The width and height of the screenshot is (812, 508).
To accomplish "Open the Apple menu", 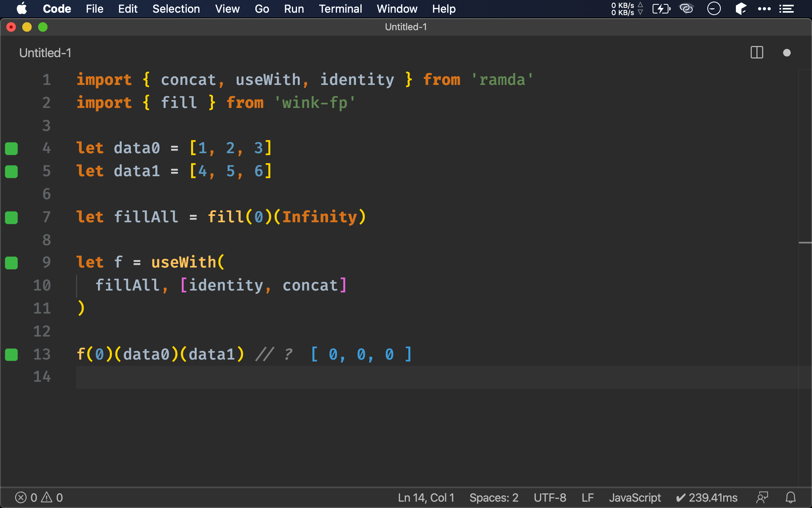I will coord(22,9).
